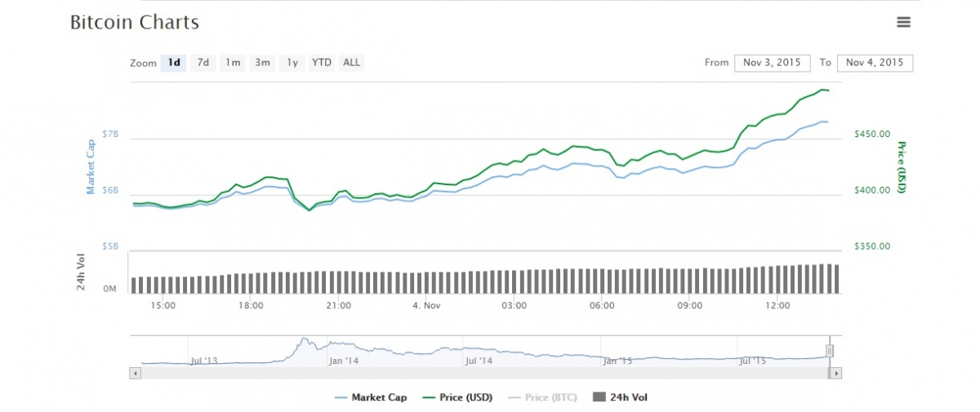Click Jan '15 in the navigator timeline
The height and width of the screenshot is (412, 980).
(x=617, y=360)
